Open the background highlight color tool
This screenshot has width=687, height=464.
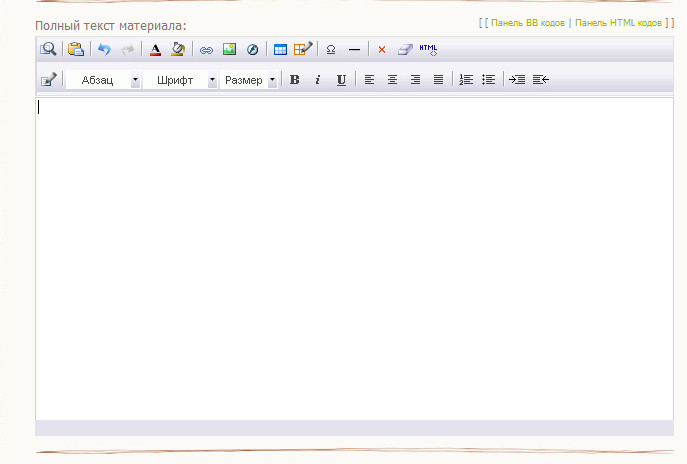178,49
